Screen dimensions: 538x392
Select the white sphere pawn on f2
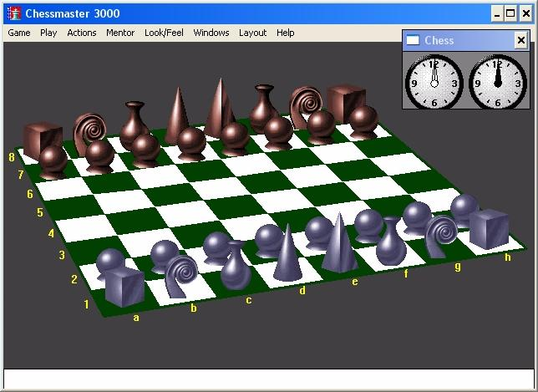pos(368,226)
